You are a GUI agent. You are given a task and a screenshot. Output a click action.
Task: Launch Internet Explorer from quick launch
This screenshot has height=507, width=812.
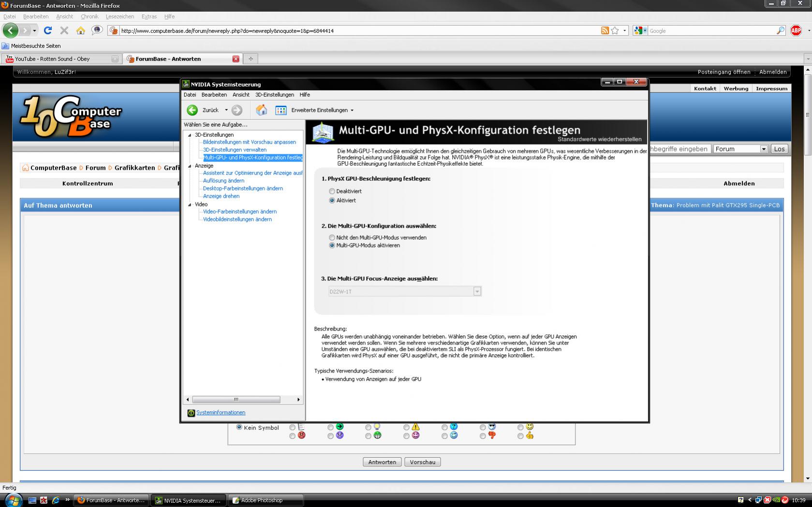56,500
